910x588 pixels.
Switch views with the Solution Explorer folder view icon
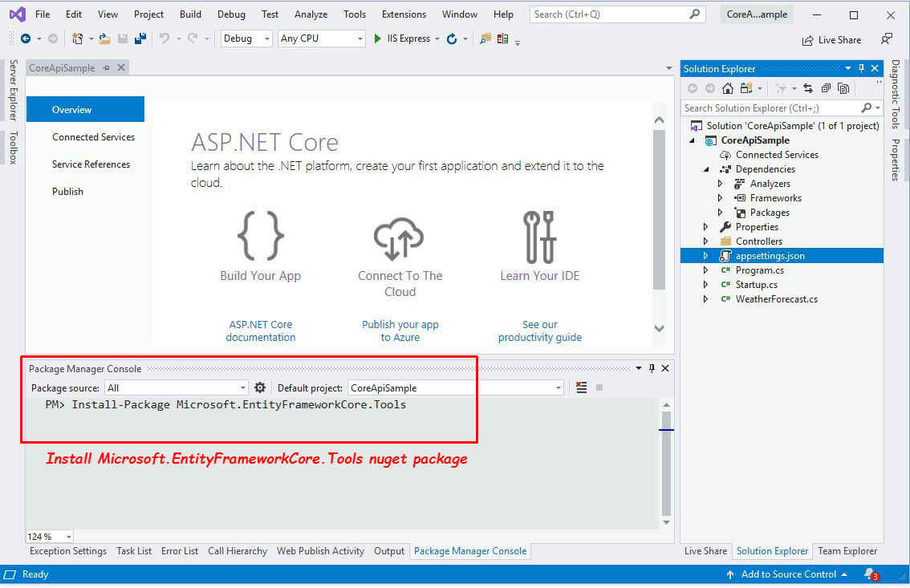coord(746,88)
